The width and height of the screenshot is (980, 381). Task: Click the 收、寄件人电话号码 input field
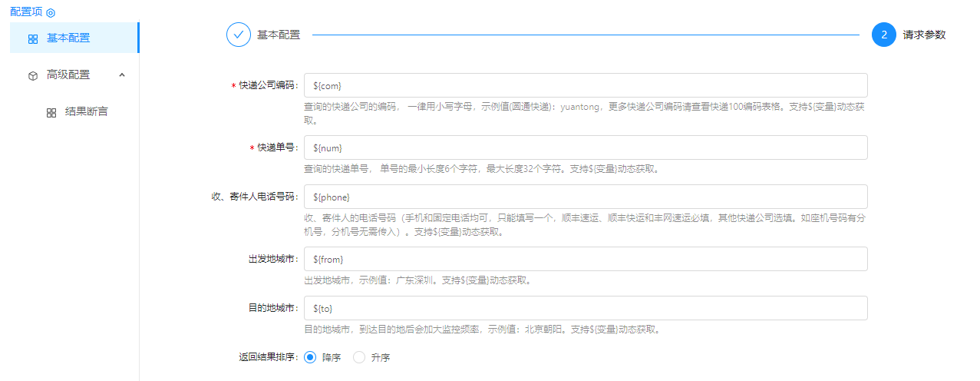coord(586,197)
